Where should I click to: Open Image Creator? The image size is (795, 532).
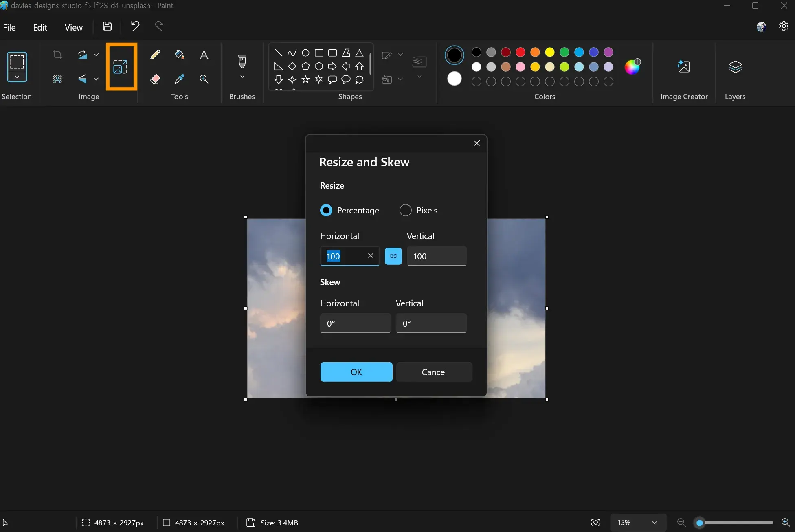coord(683,67)
